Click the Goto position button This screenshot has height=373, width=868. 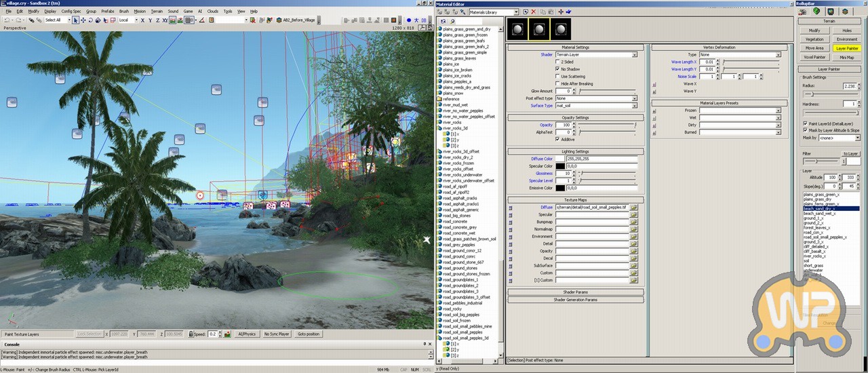click(x=307, y=334)
